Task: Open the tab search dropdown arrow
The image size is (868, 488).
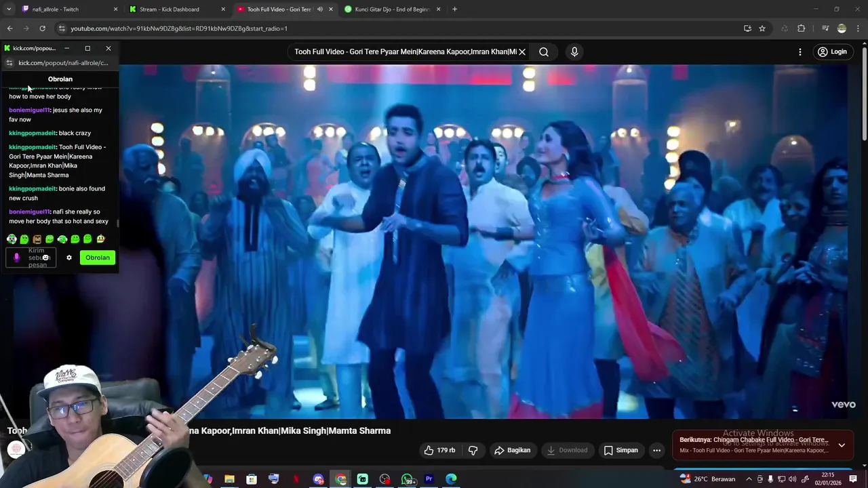Action: pos(9,9)
